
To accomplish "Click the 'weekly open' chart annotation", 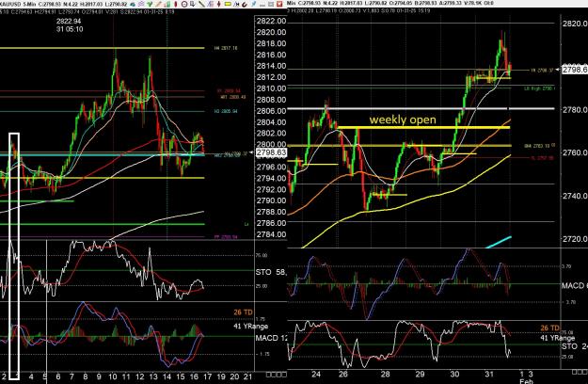I will click(403, 120).
